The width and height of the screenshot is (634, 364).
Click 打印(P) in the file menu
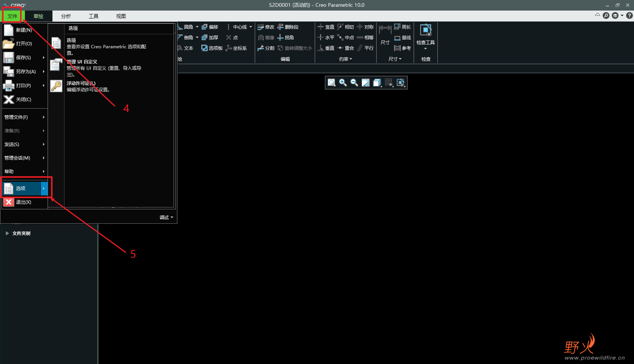21,86
